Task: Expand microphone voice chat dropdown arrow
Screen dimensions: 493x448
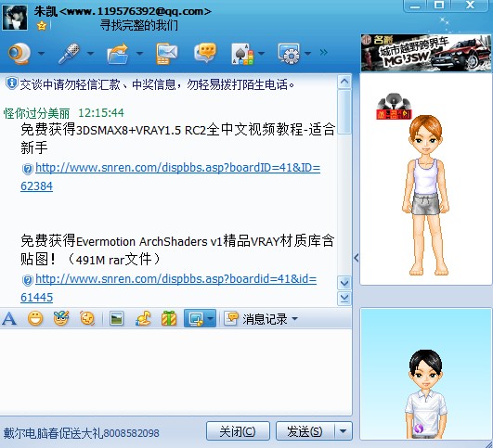Action: 91,54
